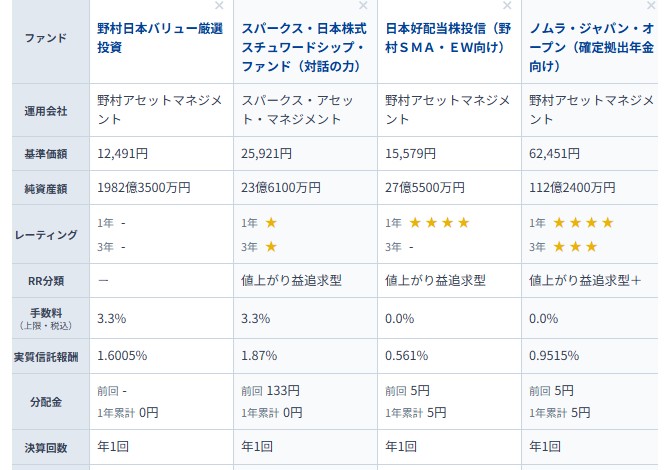Click the 3-year three-star rating for ノムラ・ジャパン・オープン
The image size is (668, 470).
tap(575, 246)
